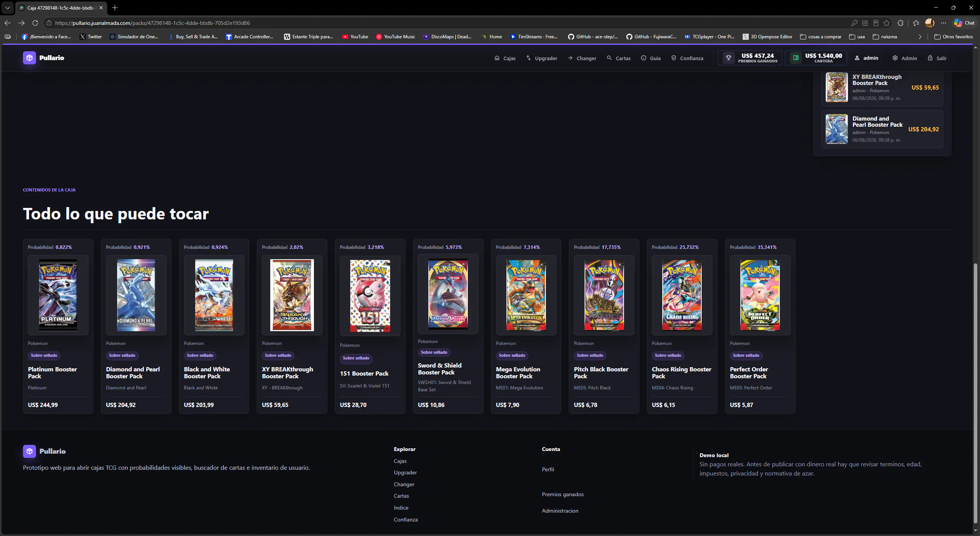Click footer Premios ganados link
Screen dimensions: 980x536
(x=563, y=494)
